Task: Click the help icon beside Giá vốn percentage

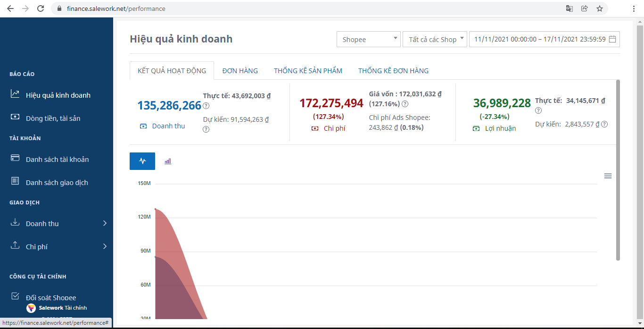Action: coord(405,104)
